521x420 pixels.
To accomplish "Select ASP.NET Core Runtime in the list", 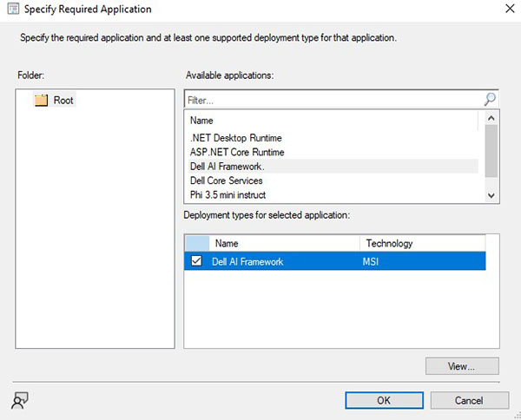I will point(235,152).
